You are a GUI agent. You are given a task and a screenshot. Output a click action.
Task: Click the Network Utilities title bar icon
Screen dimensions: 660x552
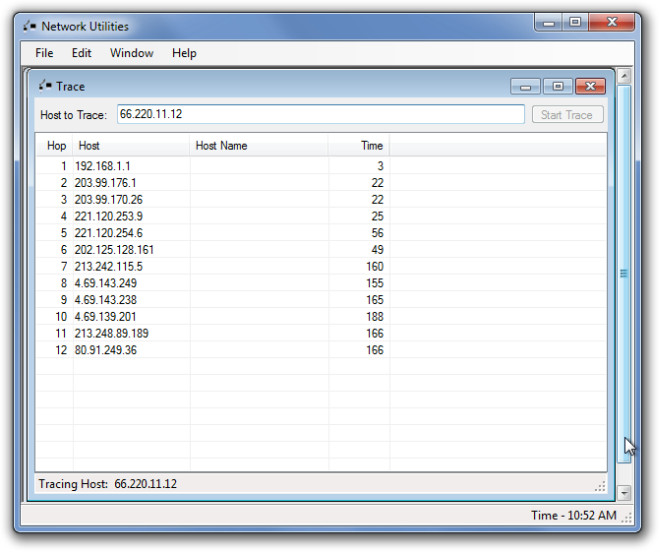pyautogui.click(x=29, y=26)
